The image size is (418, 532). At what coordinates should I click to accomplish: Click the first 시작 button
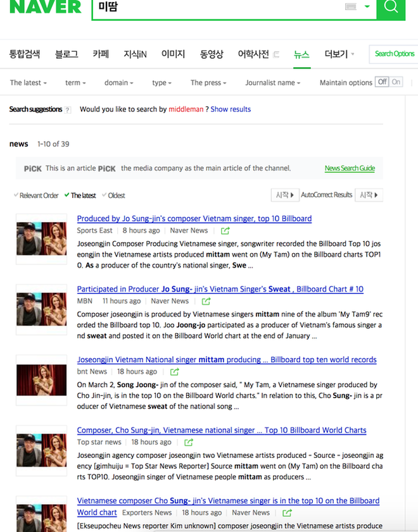point(285,195)
